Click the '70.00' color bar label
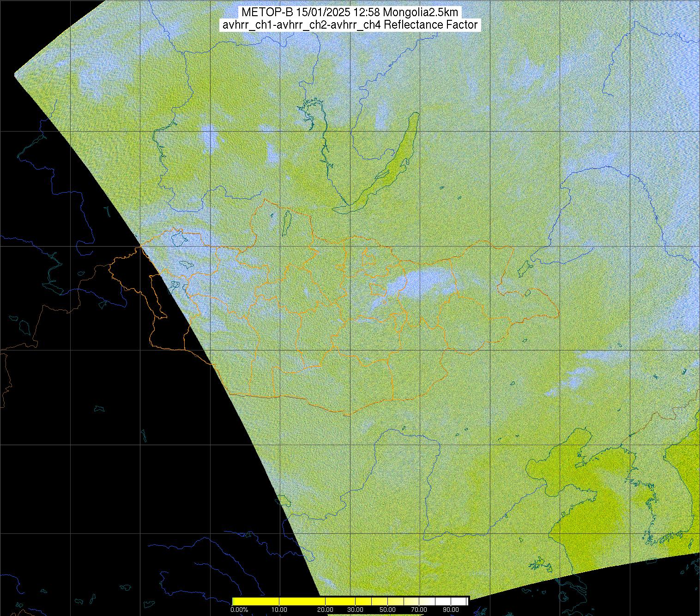 click(419, 610)
